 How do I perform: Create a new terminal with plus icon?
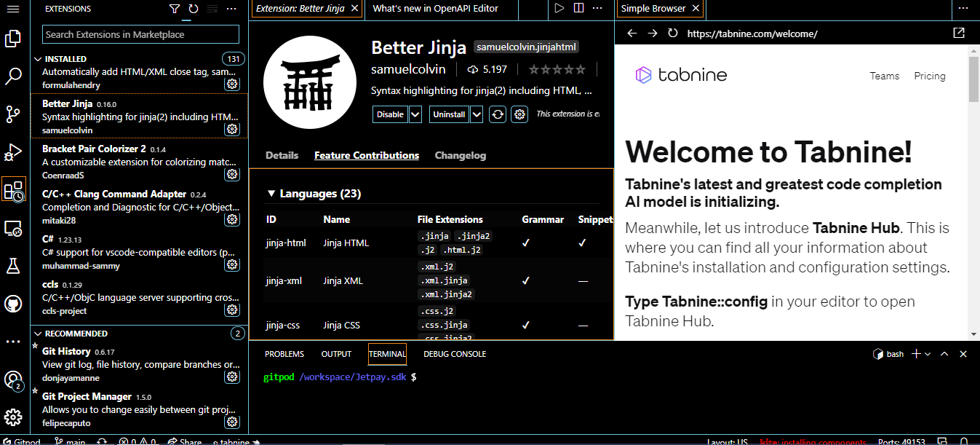(x=916, y=354)
